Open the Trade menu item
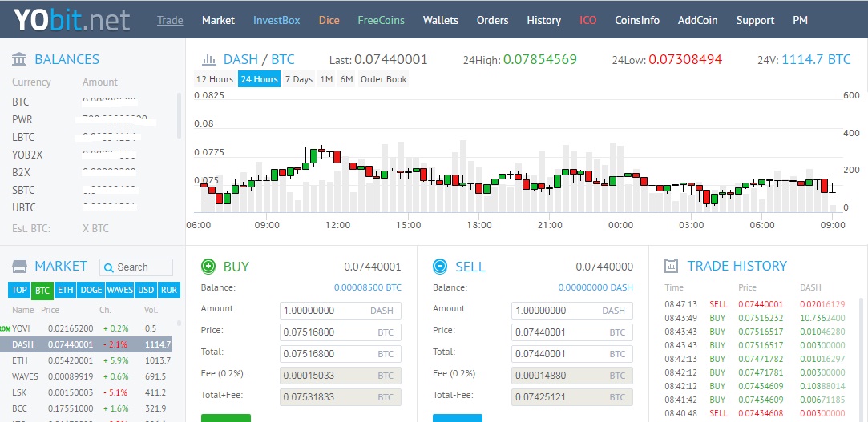 coord(170,21)
